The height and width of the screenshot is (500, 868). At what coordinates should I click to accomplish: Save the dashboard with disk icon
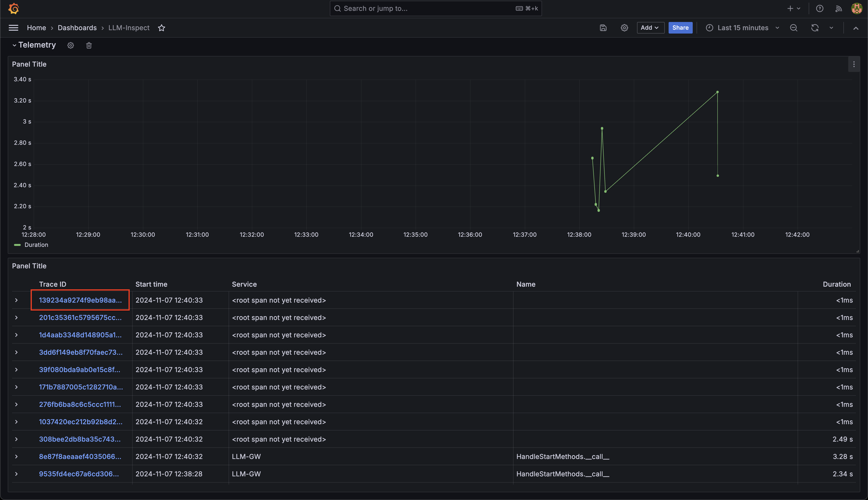(x=603, y=28)
